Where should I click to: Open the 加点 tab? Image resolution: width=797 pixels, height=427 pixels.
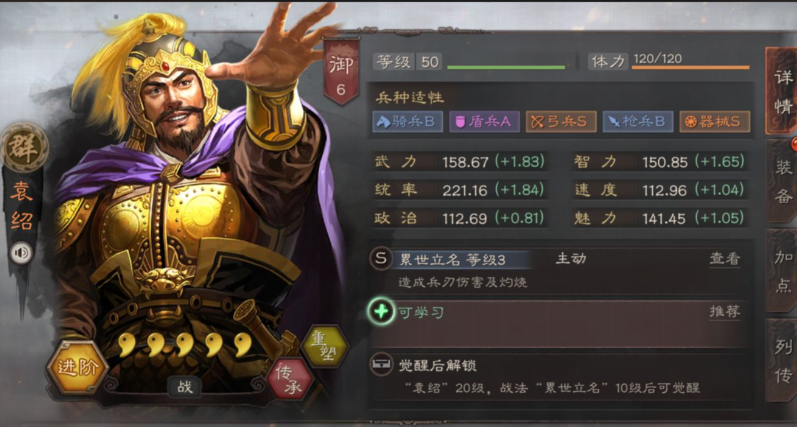[x=782, y=271]
